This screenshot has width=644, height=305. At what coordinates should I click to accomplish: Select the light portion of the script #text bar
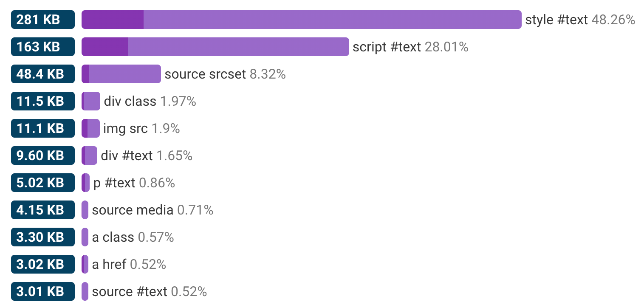(x=238, y=47)
